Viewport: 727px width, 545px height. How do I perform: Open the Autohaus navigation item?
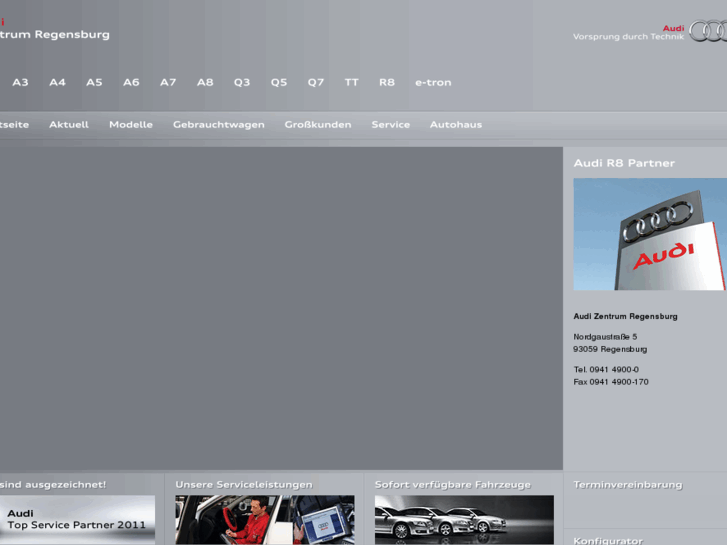pos(456,125)
